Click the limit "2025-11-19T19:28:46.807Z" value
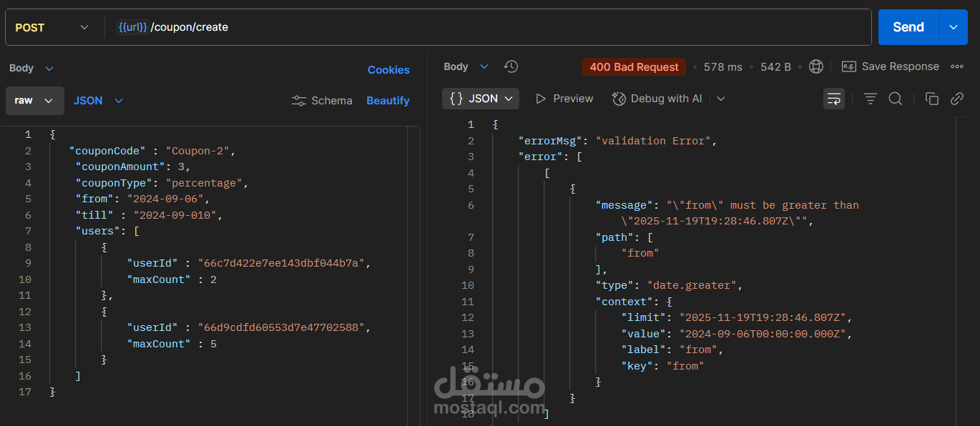Viewport: 980px width, 426px height. click(x=763, y=317)
